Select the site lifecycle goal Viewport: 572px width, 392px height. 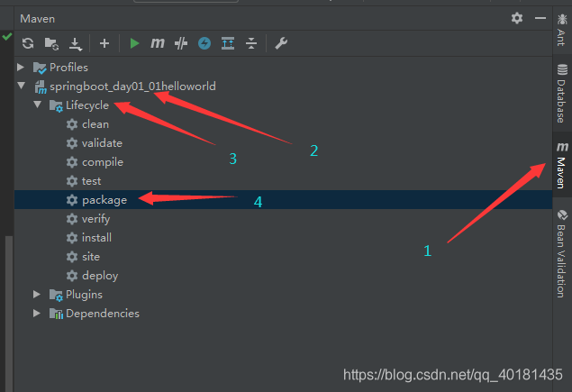coord(91,257)
